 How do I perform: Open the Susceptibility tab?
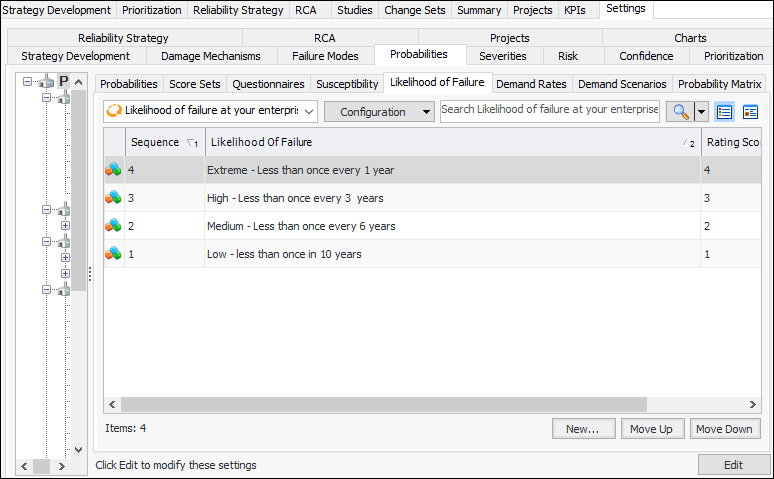point(347,84)
